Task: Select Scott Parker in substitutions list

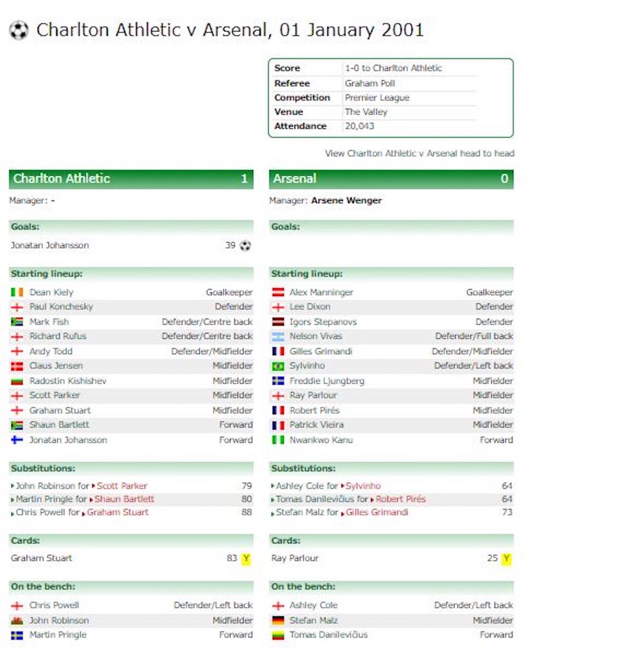Action: point(122,486)
